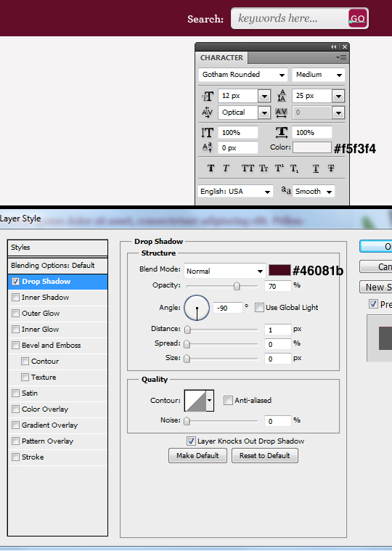Viewport: 392px width, 551px height.
Task: Enable the Outer Glow checkbox
Action: pos(15,313)
